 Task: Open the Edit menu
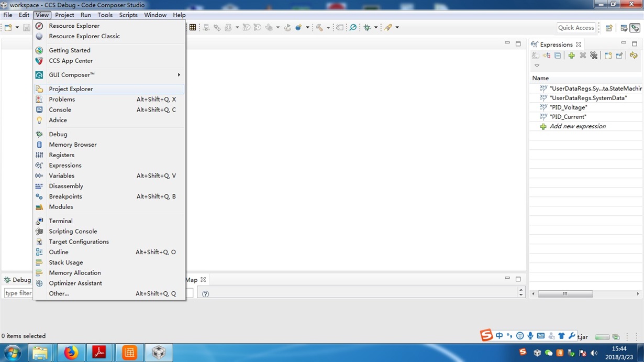(24, 15)
